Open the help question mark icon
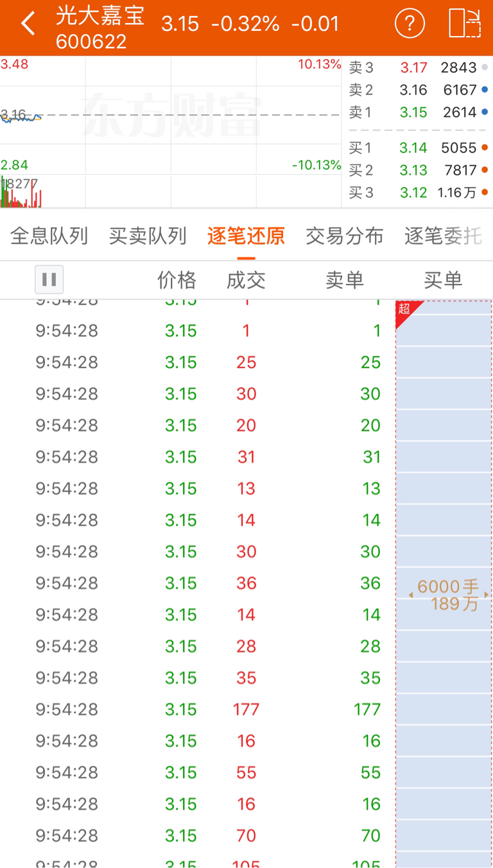This screenshot has width=493, height=868. [410, 24]
